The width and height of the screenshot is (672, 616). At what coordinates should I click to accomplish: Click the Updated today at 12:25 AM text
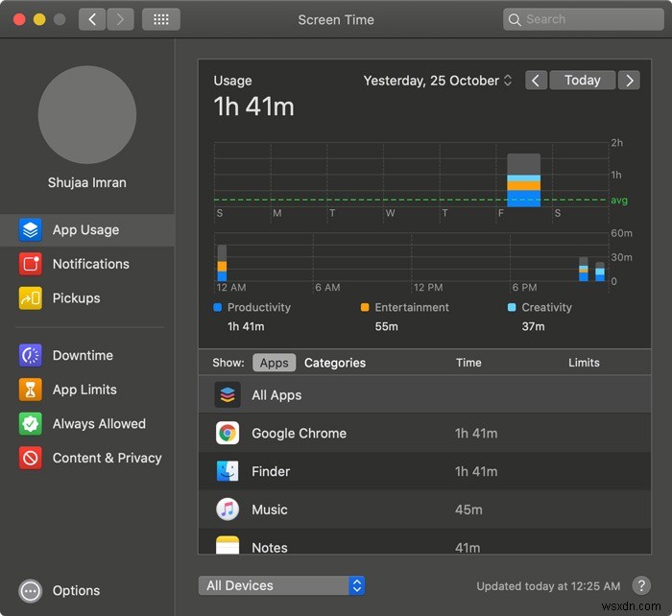548,586
